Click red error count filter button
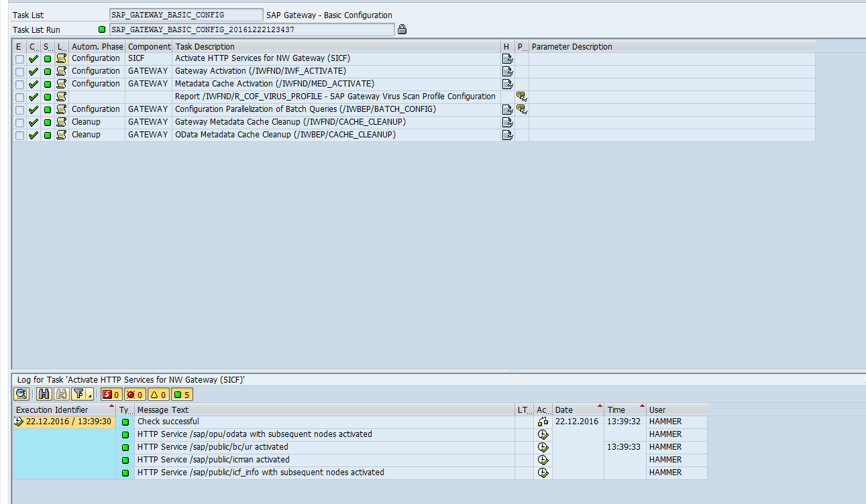 coord(135,394)
